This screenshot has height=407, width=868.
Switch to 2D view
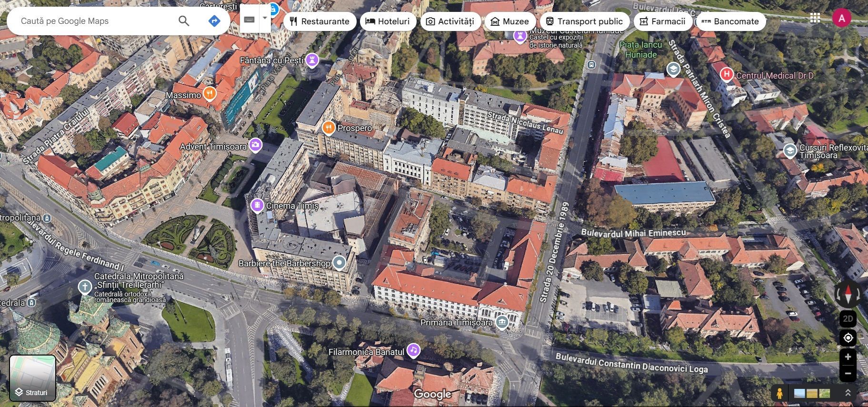pyautogui.click(x=848, y=319)
